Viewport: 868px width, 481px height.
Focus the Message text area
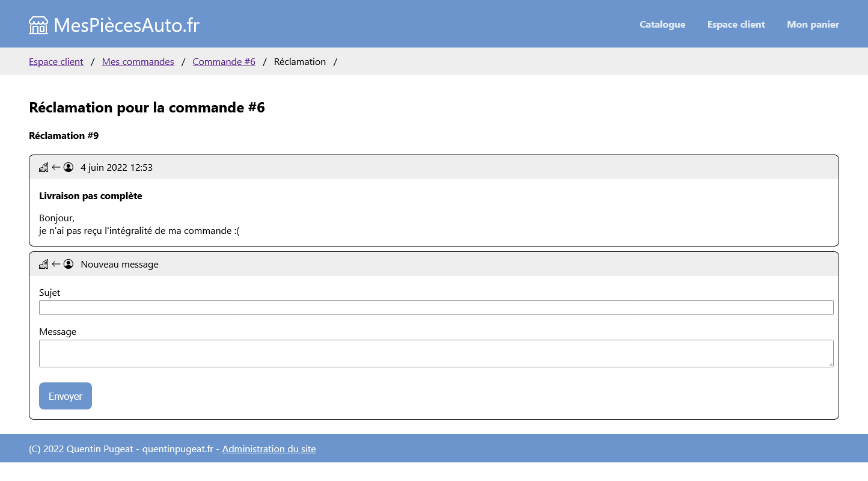tap(436, 354)
